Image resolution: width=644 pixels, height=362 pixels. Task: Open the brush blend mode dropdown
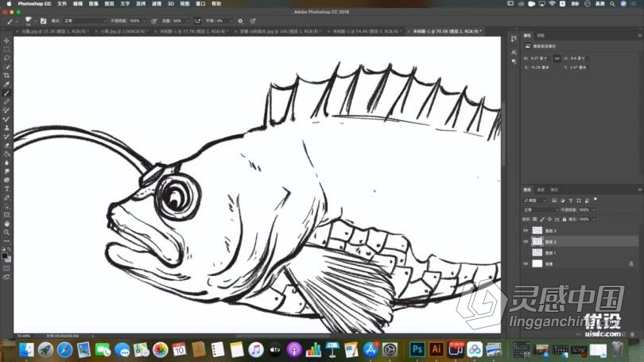coord(84,21)
